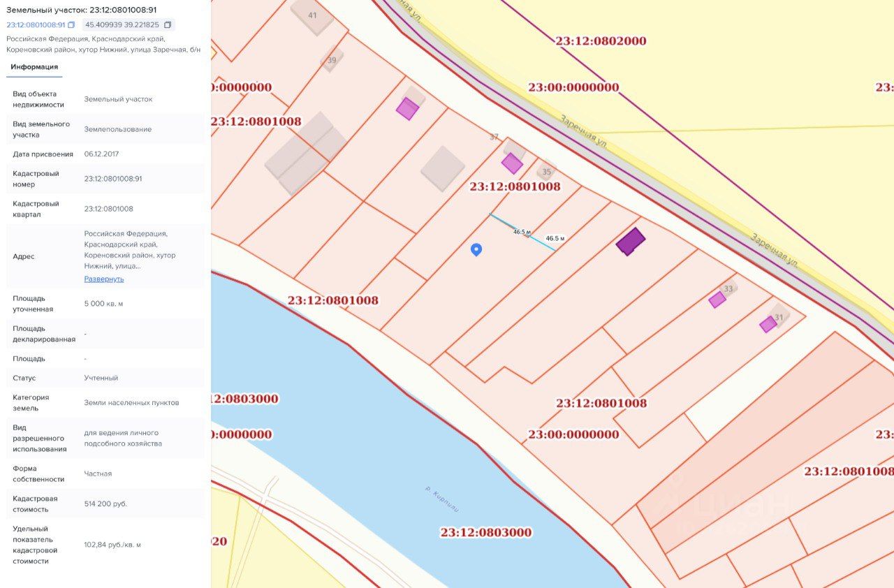Copy coordinates 45.409939 39.221825 with copy icon

click(168, 25)
